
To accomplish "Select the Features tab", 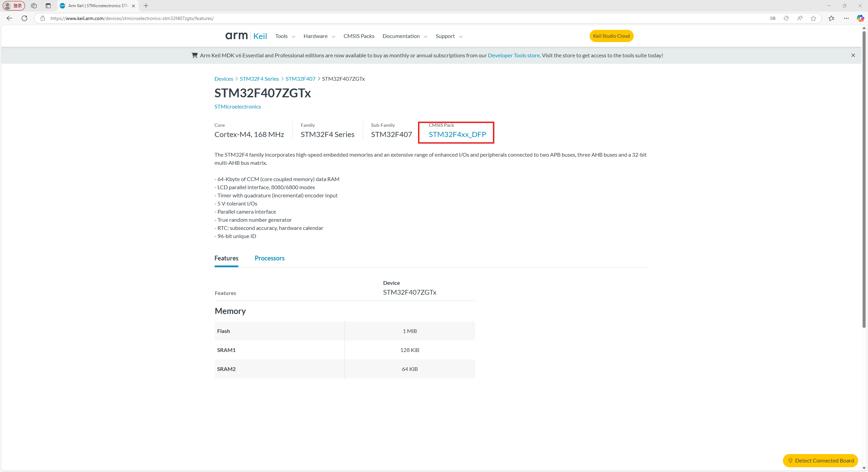I will coord(226,258).
